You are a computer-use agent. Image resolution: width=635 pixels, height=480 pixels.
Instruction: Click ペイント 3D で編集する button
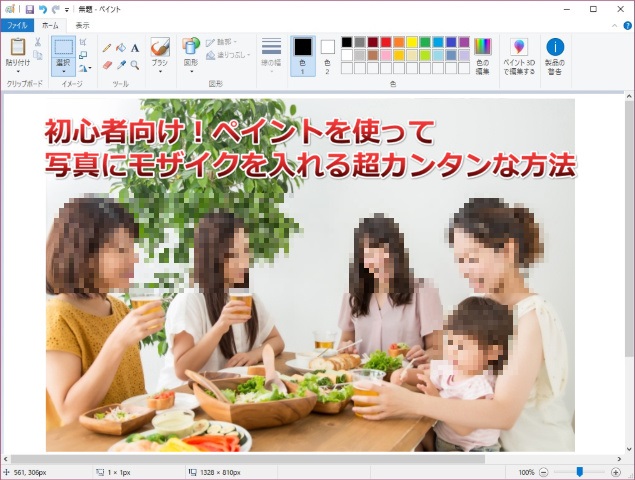click(519, 56)
